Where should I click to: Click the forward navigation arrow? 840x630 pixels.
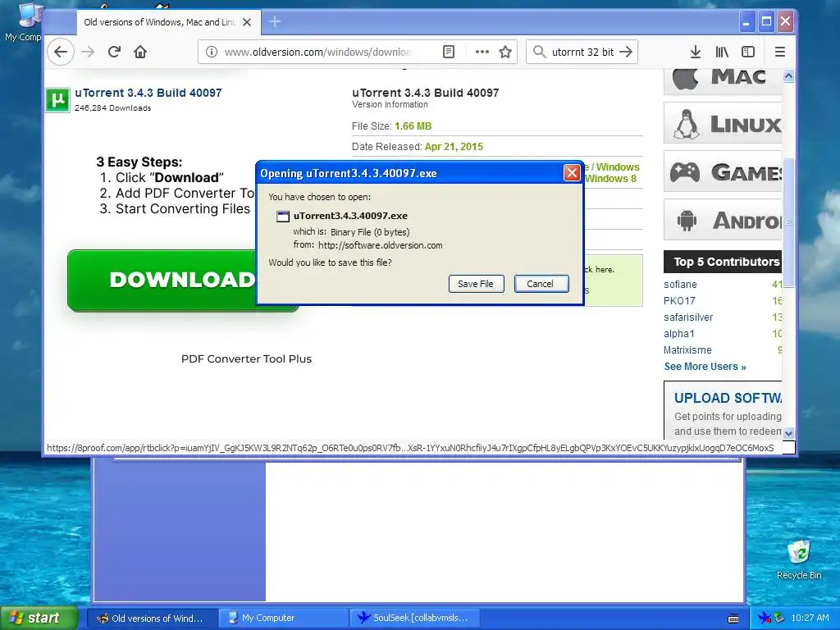tap(88, 52)
